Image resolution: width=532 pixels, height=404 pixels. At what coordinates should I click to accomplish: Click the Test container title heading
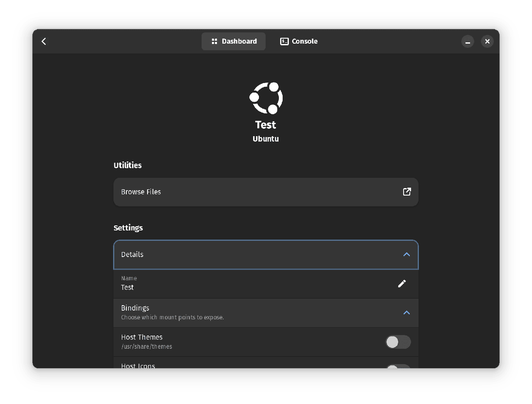[266, 125]
